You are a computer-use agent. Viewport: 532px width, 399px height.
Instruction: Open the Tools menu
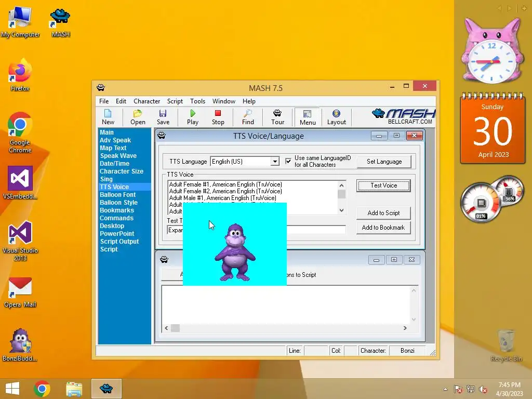(x=197, y=101)
